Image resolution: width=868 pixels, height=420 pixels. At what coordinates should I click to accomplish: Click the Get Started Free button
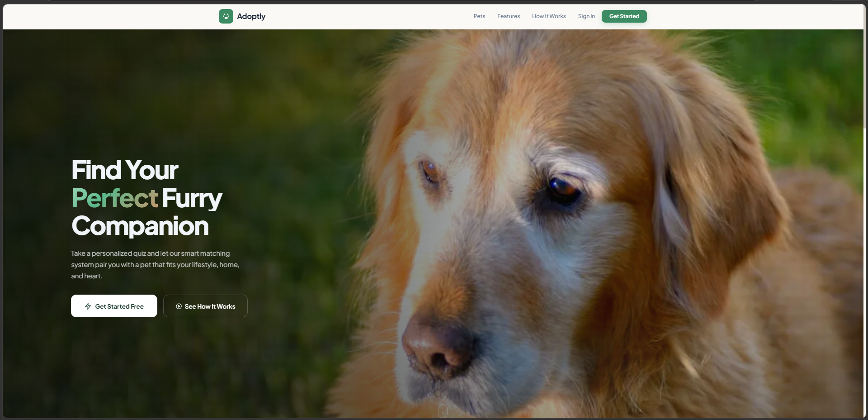114,306
